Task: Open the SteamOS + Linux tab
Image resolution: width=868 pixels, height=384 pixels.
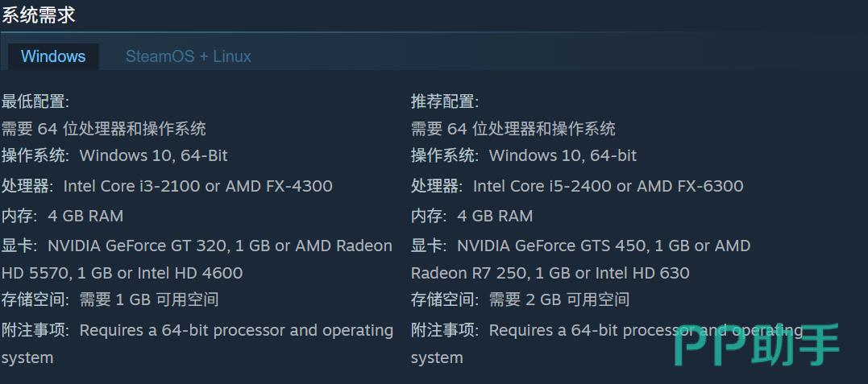Action: 188,56
